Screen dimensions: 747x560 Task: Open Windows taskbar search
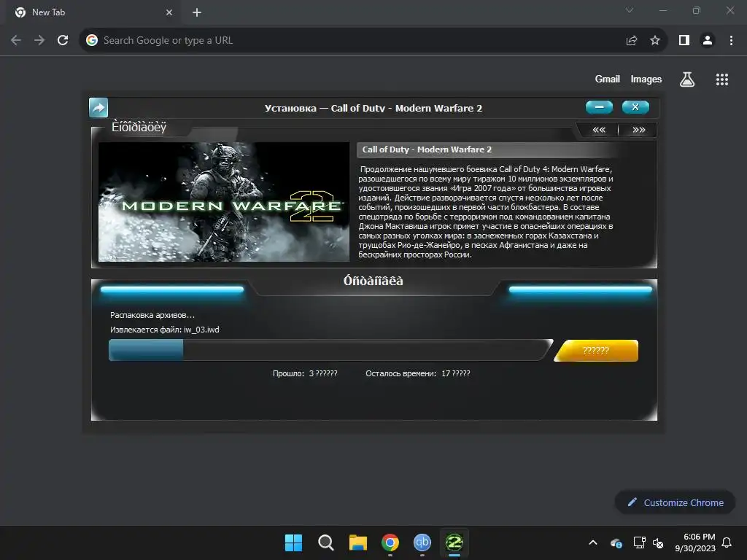tap(326, 542)
